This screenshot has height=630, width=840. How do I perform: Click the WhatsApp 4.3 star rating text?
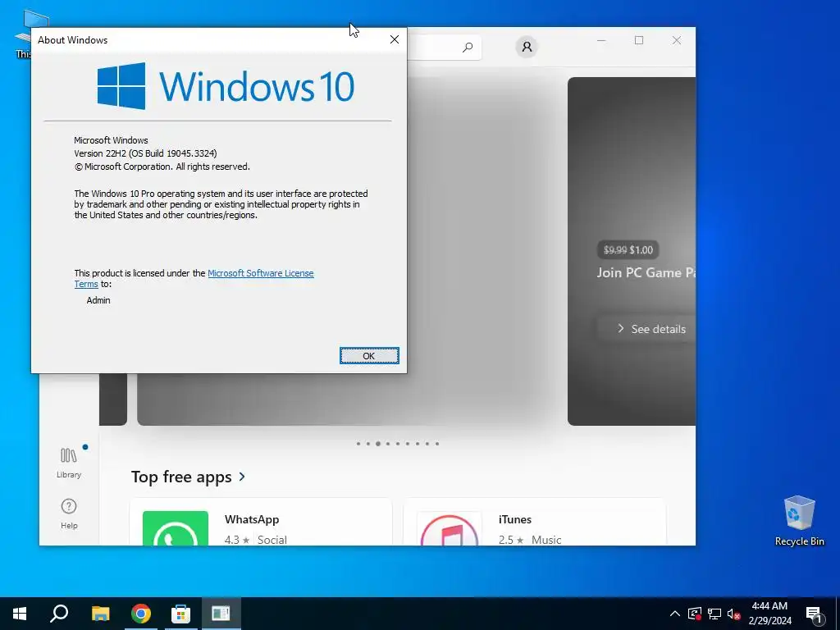(x=237, y=540)
